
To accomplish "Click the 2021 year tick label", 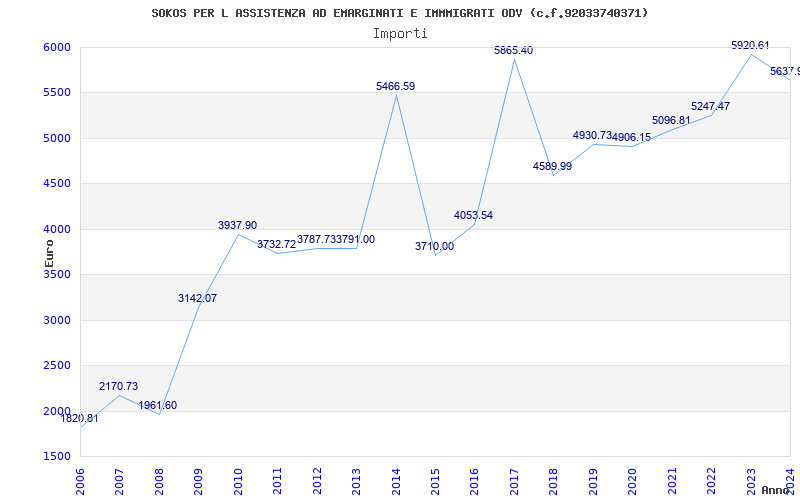I will 672,481.
